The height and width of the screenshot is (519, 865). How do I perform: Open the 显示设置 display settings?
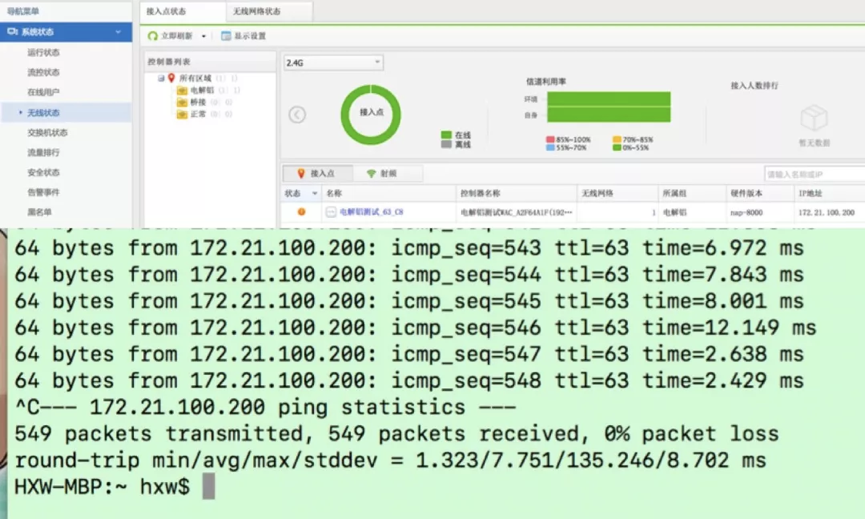[227, 36]
